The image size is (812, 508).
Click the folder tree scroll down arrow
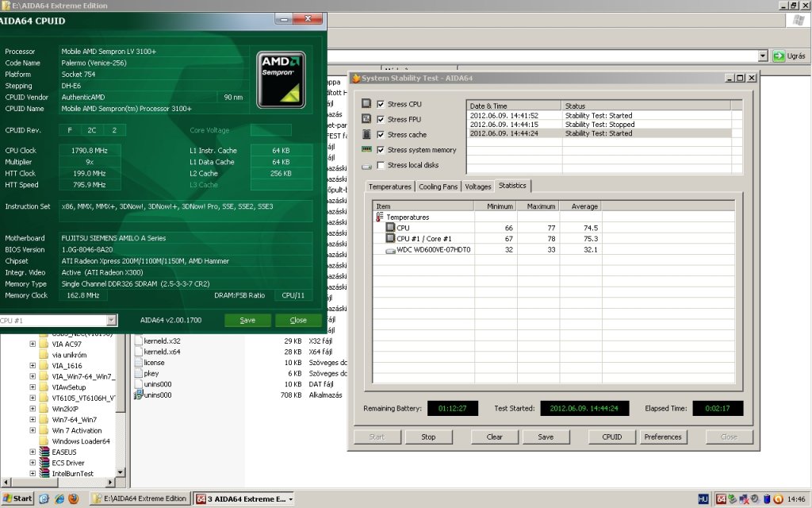121,472
